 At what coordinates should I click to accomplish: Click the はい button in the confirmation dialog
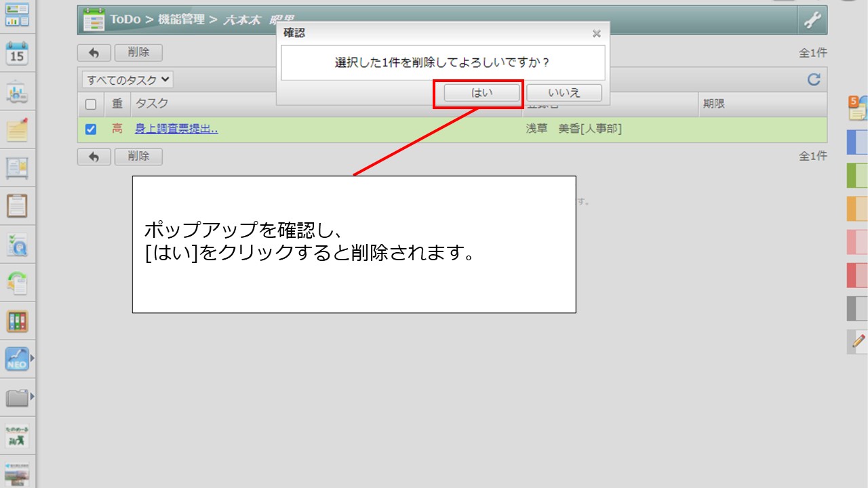[482, 93]
